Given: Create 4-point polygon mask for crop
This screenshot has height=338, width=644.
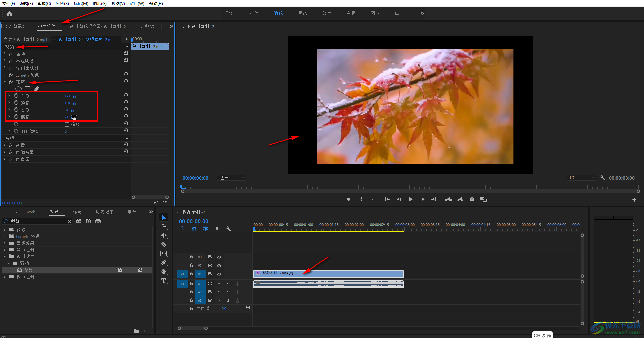Looking at the screenshot, I should (x=28, y=89).
